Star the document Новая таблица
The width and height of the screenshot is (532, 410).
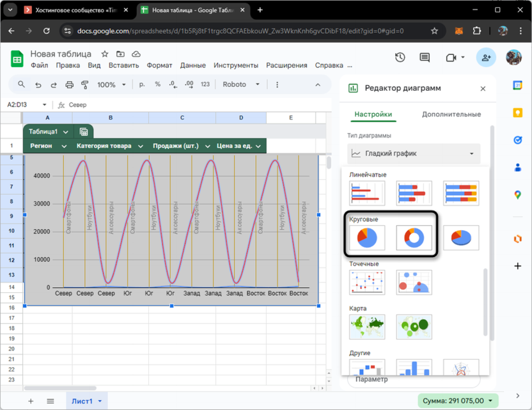click(x=105, y=54)
